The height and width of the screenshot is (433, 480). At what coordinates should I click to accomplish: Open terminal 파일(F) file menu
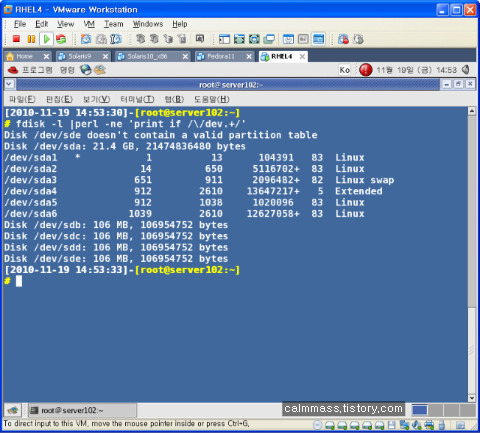pyautogui.click(x=22, y=99)
